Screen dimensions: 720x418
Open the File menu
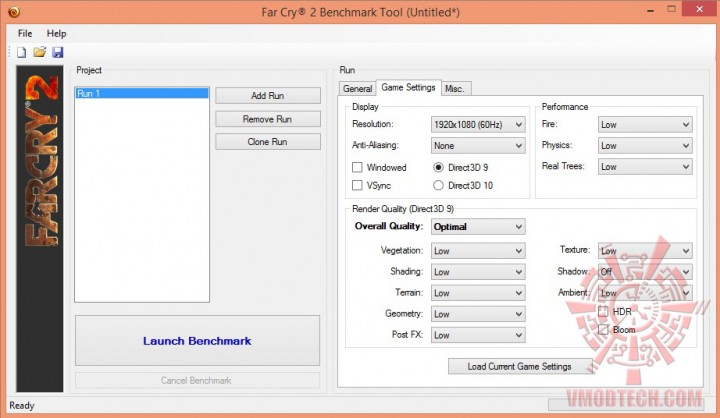click(x=25, y=34)
